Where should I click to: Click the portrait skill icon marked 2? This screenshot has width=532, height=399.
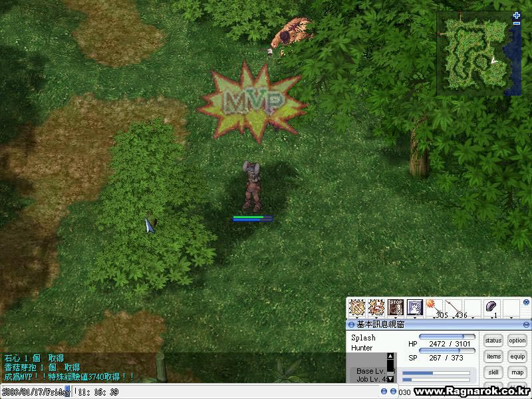(x=415, y=307)
